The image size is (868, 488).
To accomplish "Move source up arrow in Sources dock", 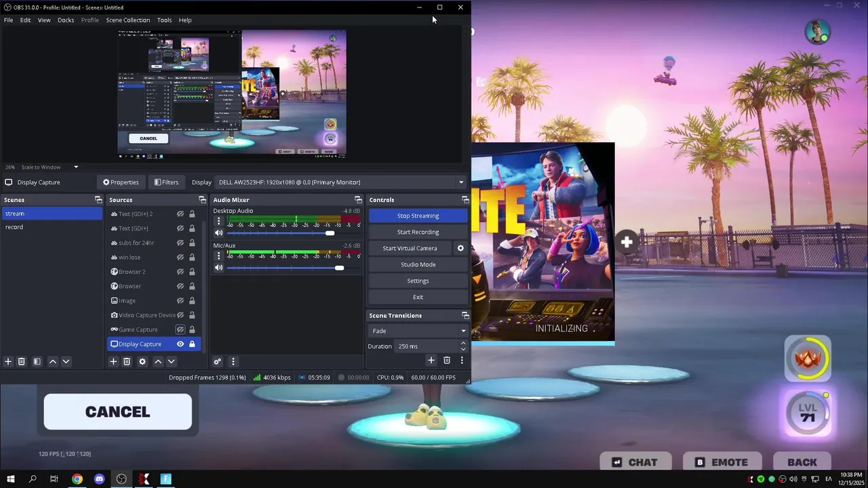I will click(x=158, y=362).
